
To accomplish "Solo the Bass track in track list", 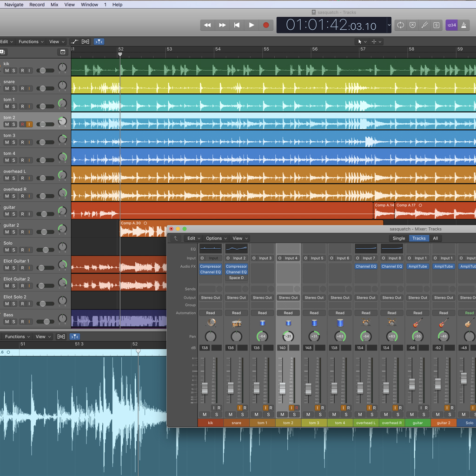I will pyautogui.click(x=13, y=322).
